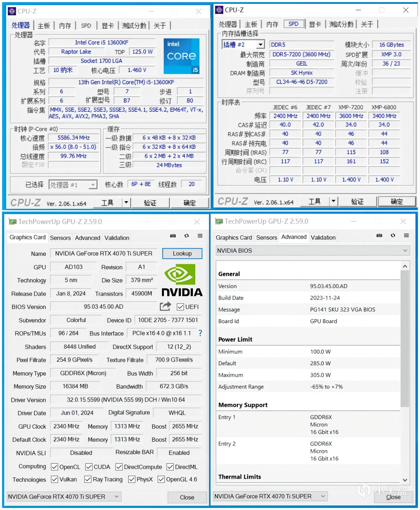Open 測試分數 tab in left CPU-Z
The image size is (420, 510).
pos(134,26)
